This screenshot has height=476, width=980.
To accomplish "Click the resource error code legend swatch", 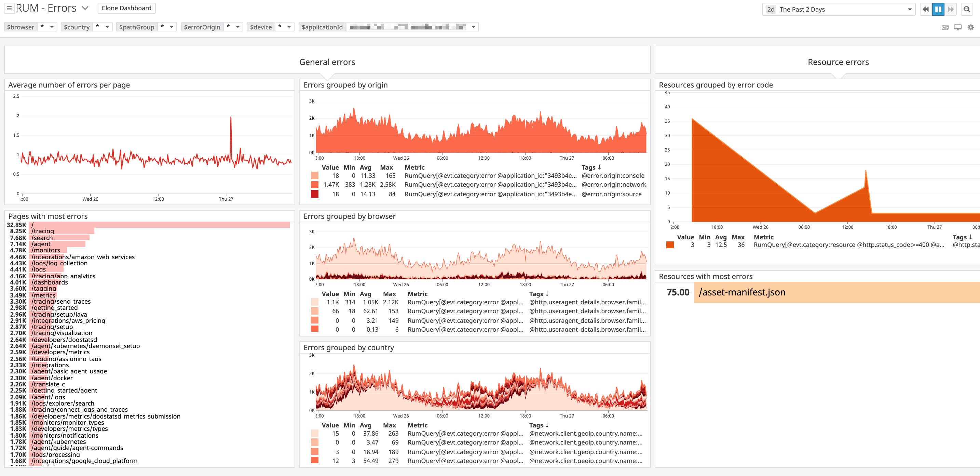I will 670,245.
